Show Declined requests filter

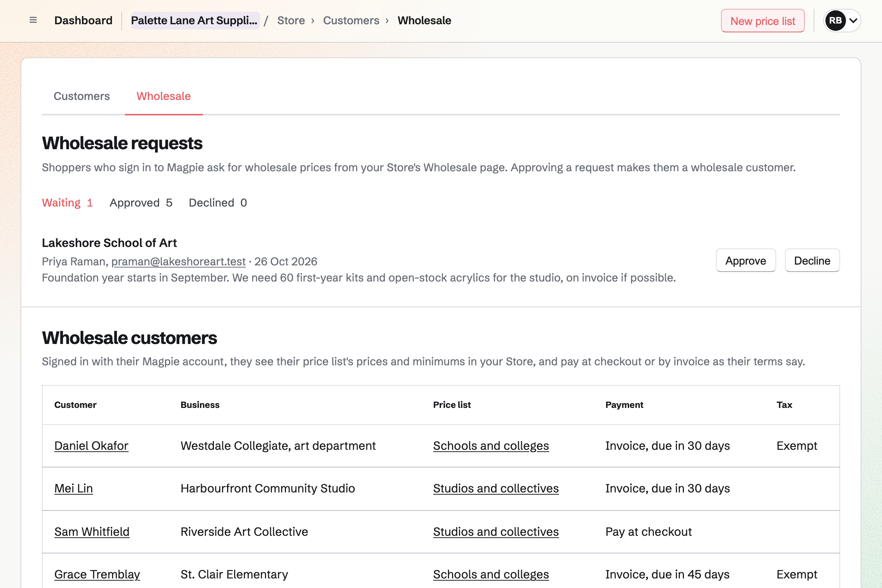click(218, 203)
